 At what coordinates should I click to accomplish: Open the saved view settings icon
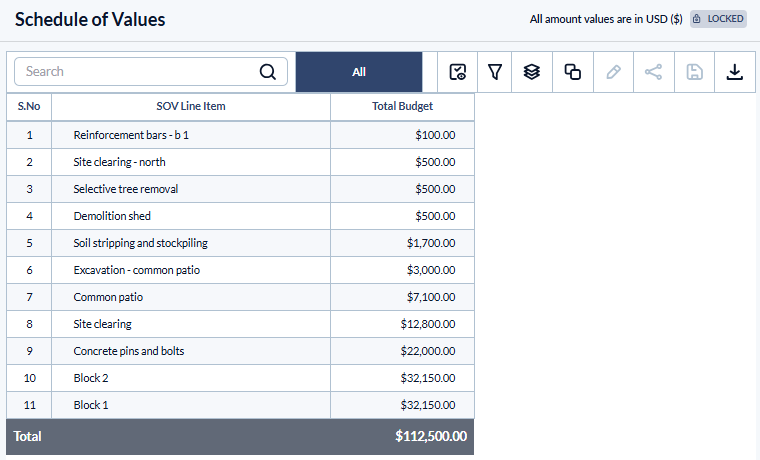tap(458, 72)
